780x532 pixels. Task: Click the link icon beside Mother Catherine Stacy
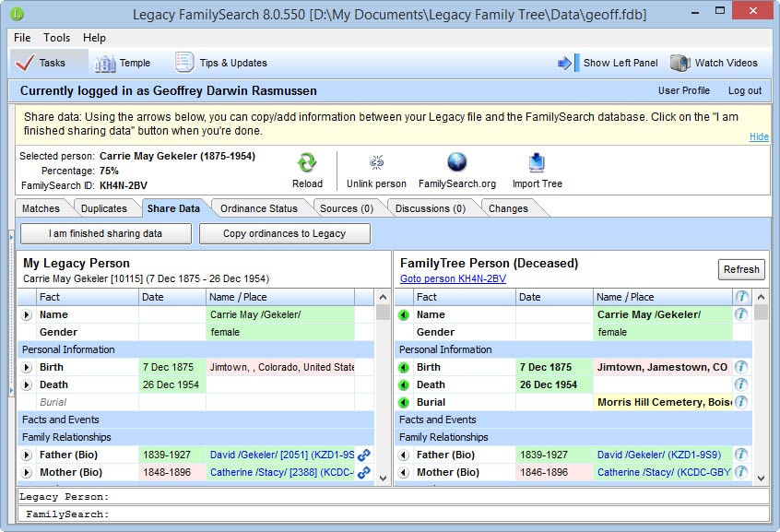[x=364, y=472]
